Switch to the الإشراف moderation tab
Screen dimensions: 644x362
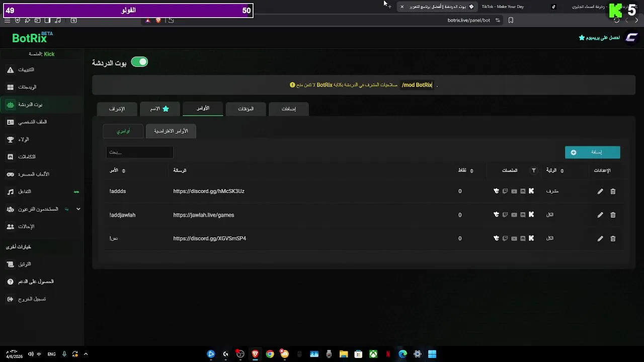point(117,109)
